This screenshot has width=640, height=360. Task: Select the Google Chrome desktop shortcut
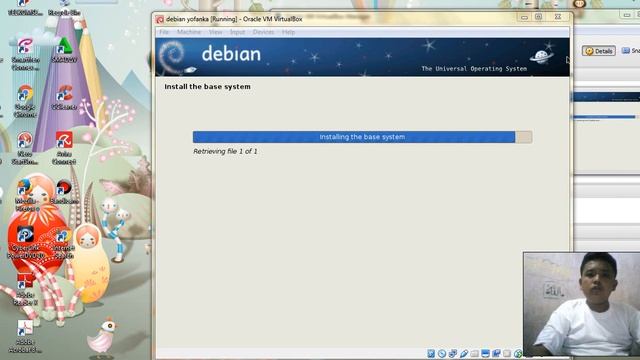(25, 101)
